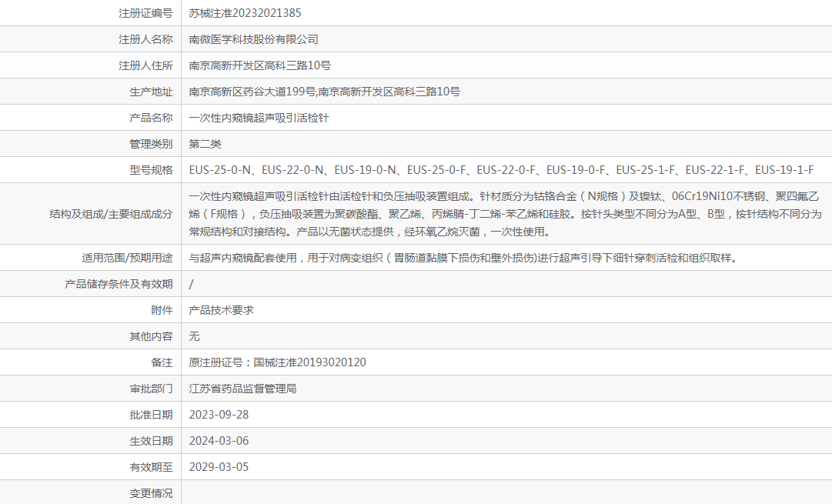Click the slash value beside 产品储存条件及有效期
832x504 pixels.
pyautogui.click(x=191, y=284)
